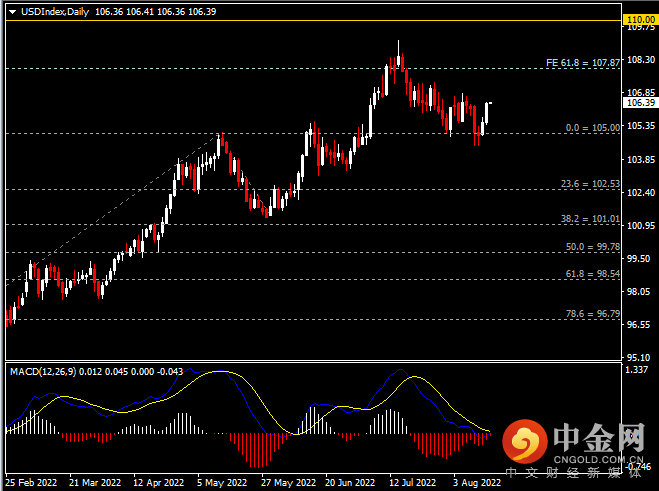Click the current price label 106.39
Image resolution: width=659 pixels, height=491 pixels.
point(641,103)
